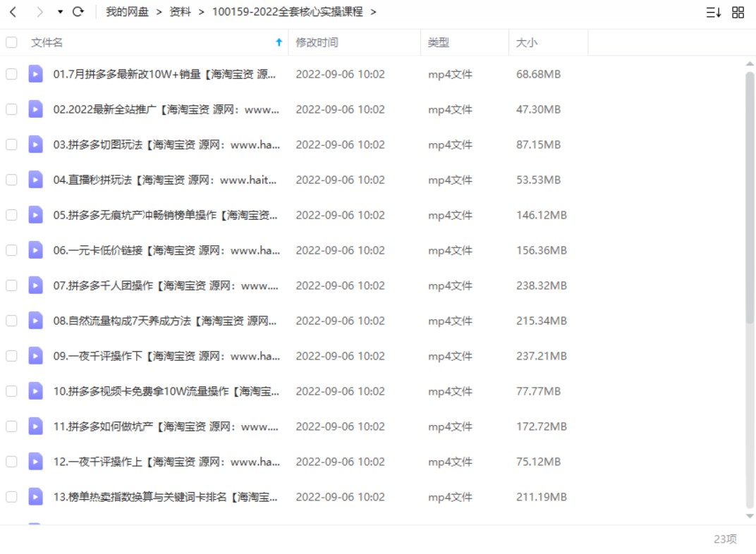756x554 pixels.
Task: Click the scrollbar up arrow
Action: coord(750,63)
